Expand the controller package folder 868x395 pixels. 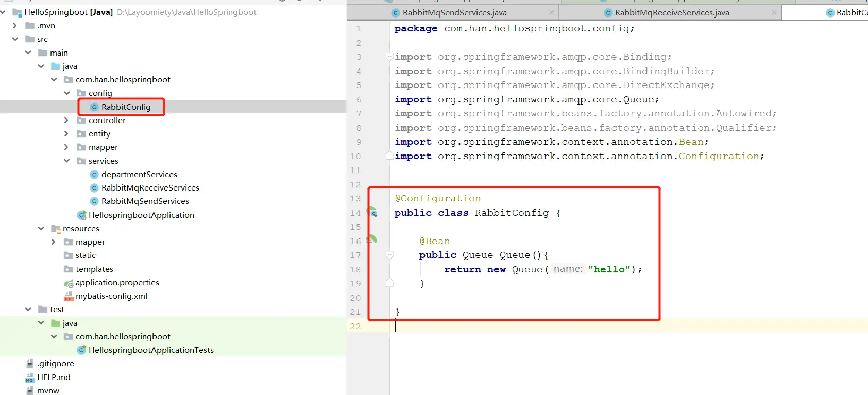coord(66,120)
